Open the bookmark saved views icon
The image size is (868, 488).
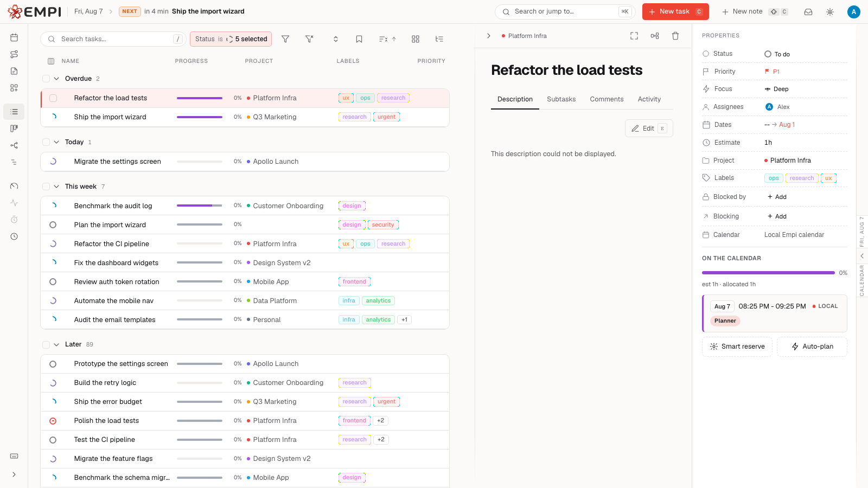[359, 39]
